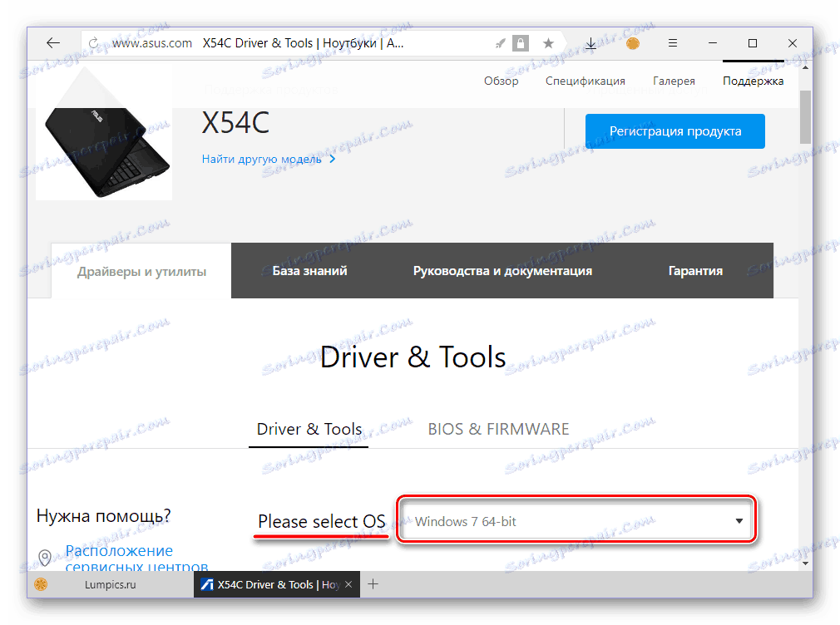Viewport: 840px width, 625px height.
Task: Switch to Руководства и документация tab
Action: [502, 271]
